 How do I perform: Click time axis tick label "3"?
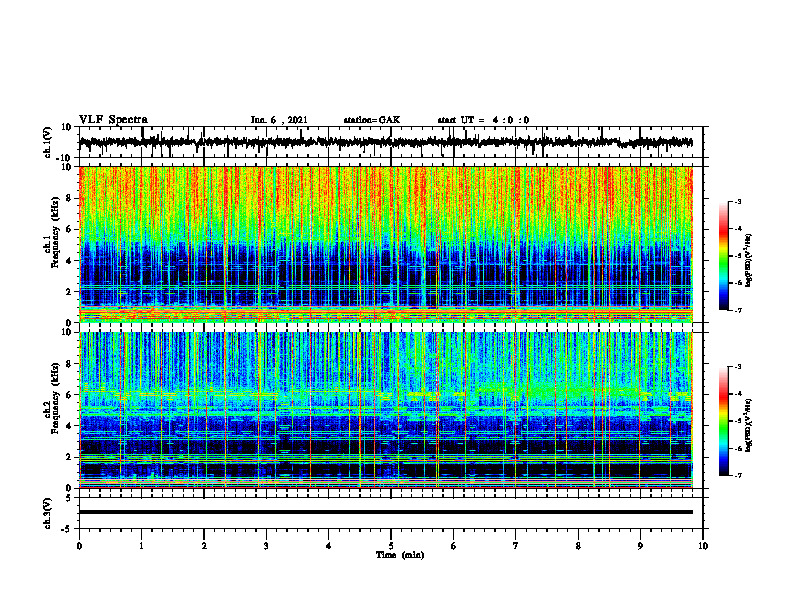(x=266, y=546)
